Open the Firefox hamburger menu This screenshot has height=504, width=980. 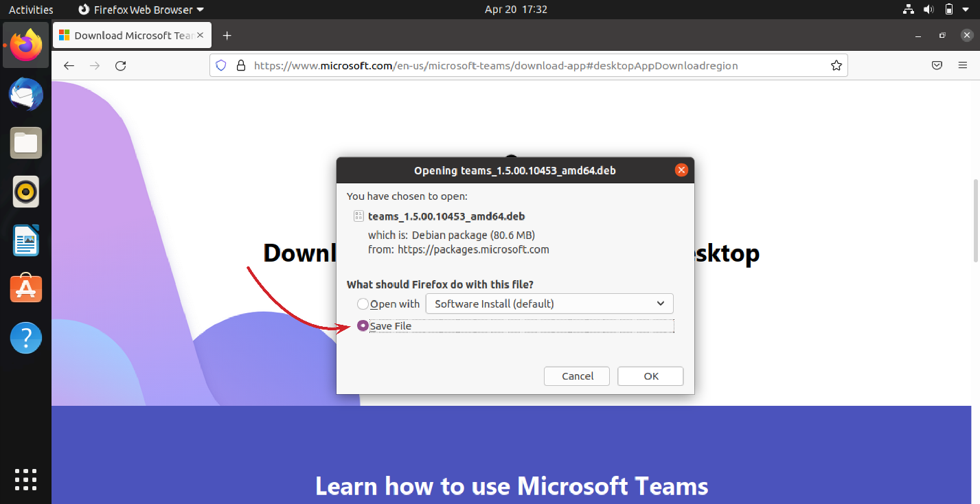pos(963,66)
